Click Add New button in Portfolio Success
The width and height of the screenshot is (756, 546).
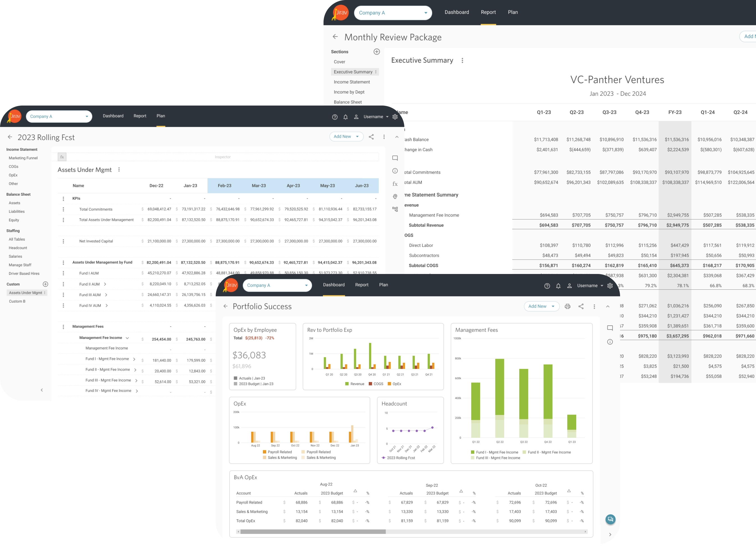(x=541, y=307)
